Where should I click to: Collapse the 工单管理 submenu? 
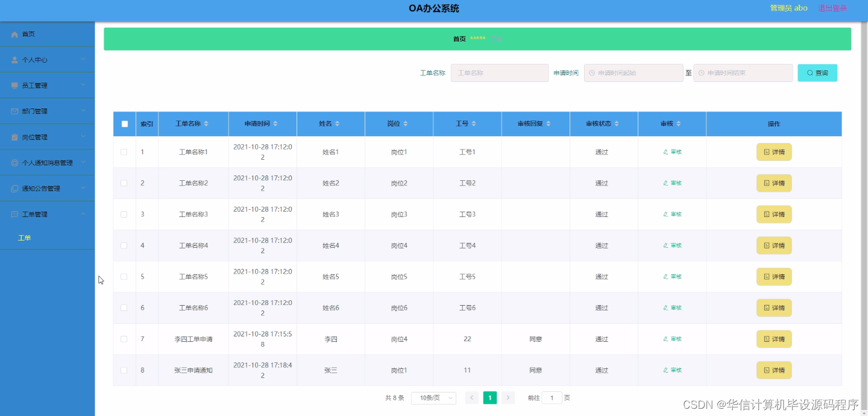coord(83,214)
